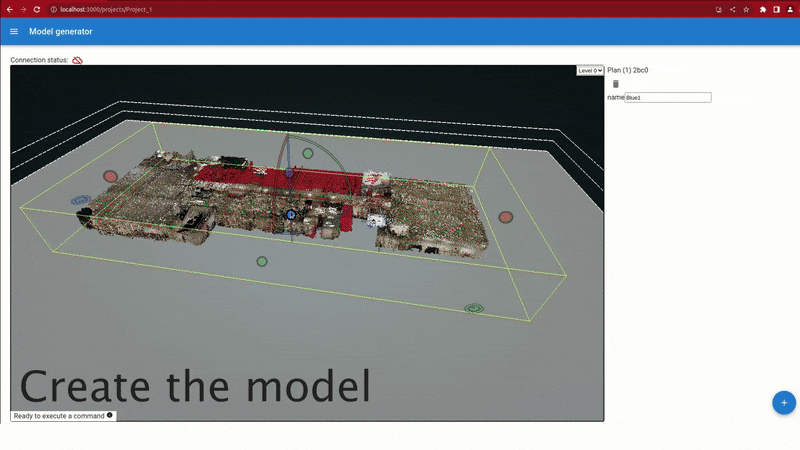The image size is (800, 450).
Task: Go back using the browser back arrow
Action: tap(10, 9)
